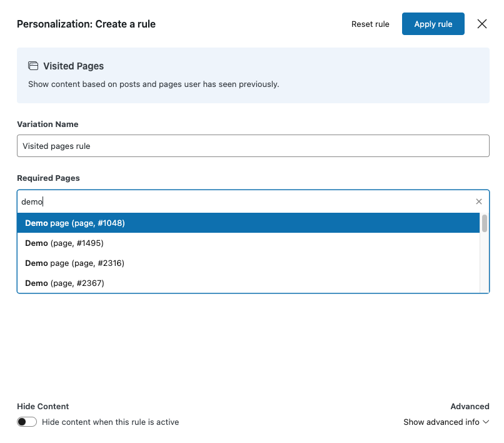Click the suggestions list scrollbar thumb
504x443 pixels.
coord(485,223)
